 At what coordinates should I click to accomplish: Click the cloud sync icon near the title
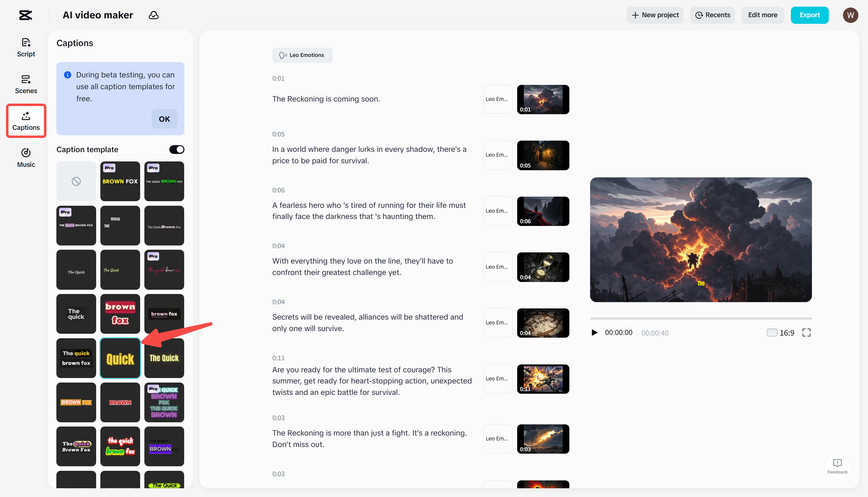coord(154,15)
